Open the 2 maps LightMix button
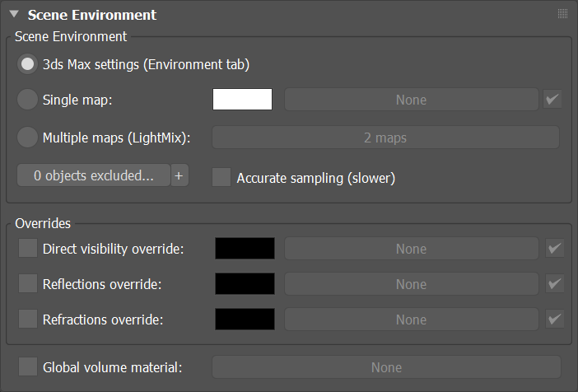 [385, 138]
